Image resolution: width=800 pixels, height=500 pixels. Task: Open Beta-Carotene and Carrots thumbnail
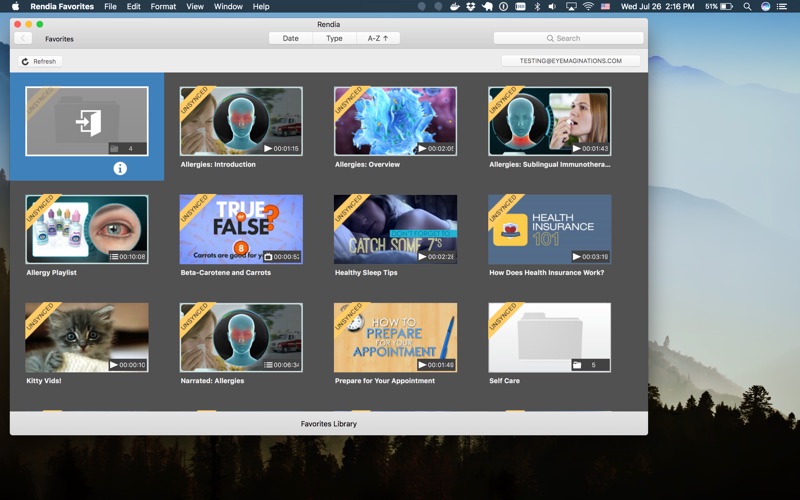[241, 229]
